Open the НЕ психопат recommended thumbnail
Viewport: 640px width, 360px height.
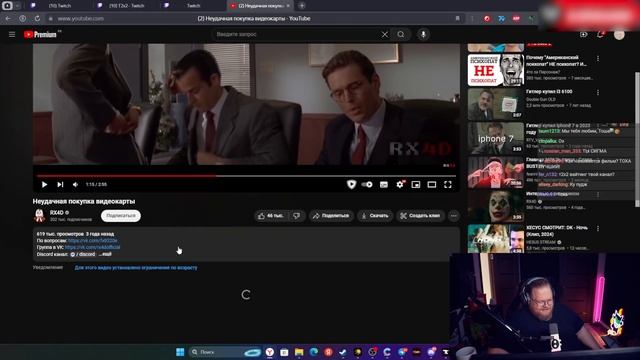click(496, 70)
